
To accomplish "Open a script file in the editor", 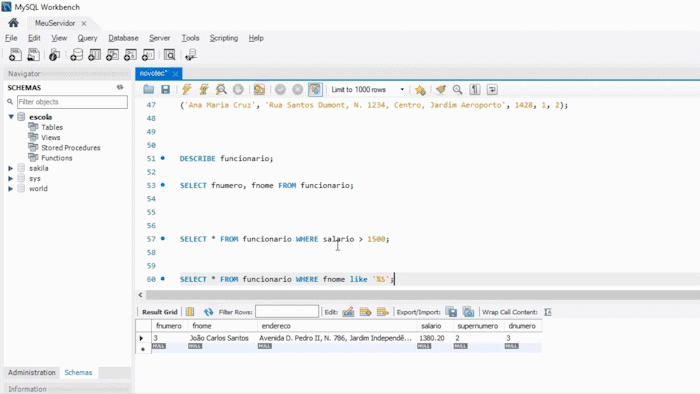I will [x=149, y=89].
